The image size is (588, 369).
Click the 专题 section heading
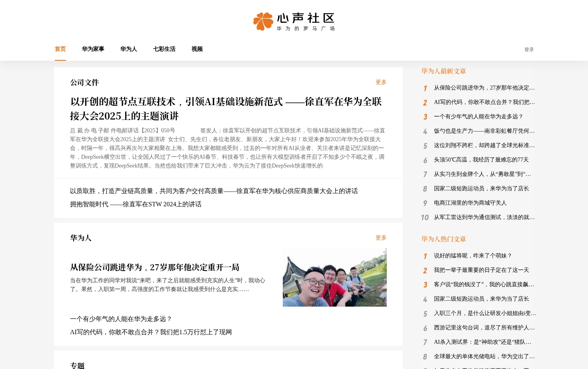click(x=77, y=365)
